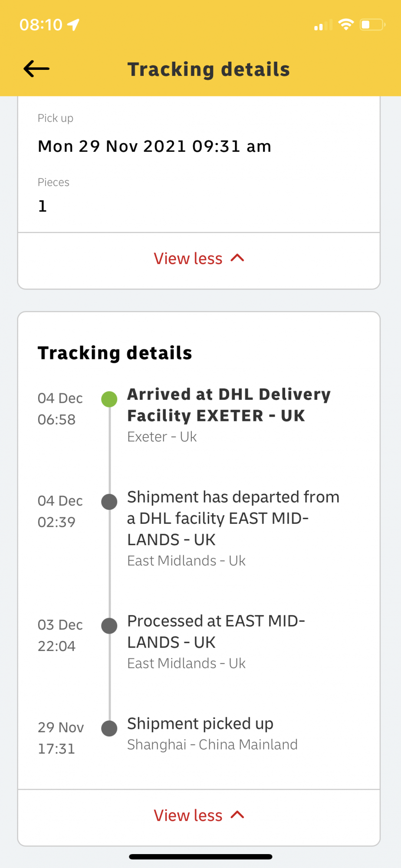Collapse tracking history with lower View less
401x868 pixels.
pos(199,815)
